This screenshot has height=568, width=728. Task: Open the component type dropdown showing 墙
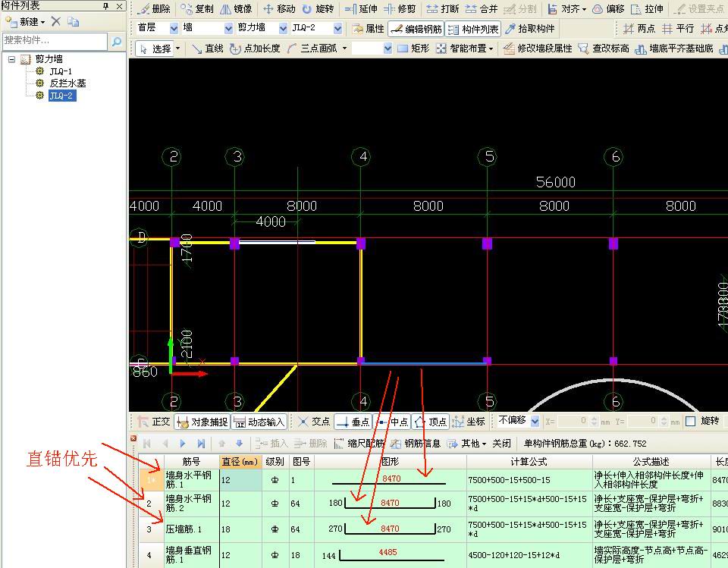point(228,29)
